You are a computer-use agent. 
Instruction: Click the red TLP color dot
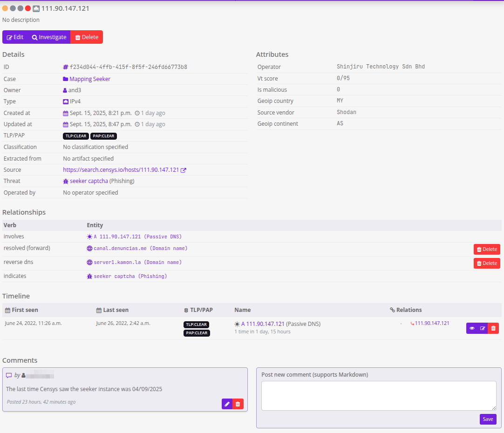(x=28, y=8)
